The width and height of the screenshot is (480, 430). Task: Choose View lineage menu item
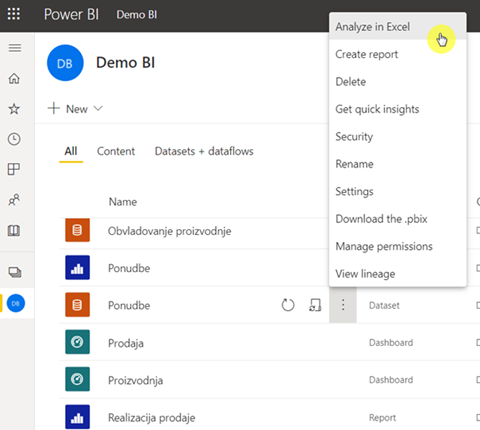click(x=397, y=274)
